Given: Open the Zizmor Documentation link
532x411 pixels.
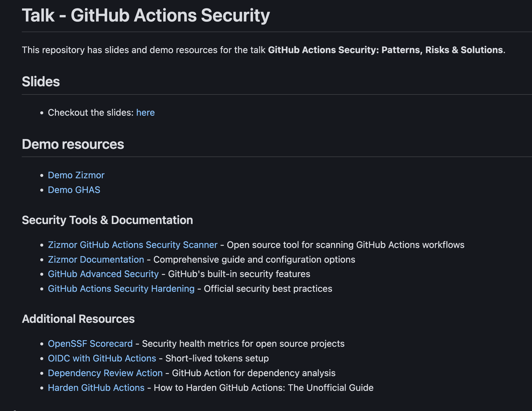Looking at the screenshot, I should 96,259.
